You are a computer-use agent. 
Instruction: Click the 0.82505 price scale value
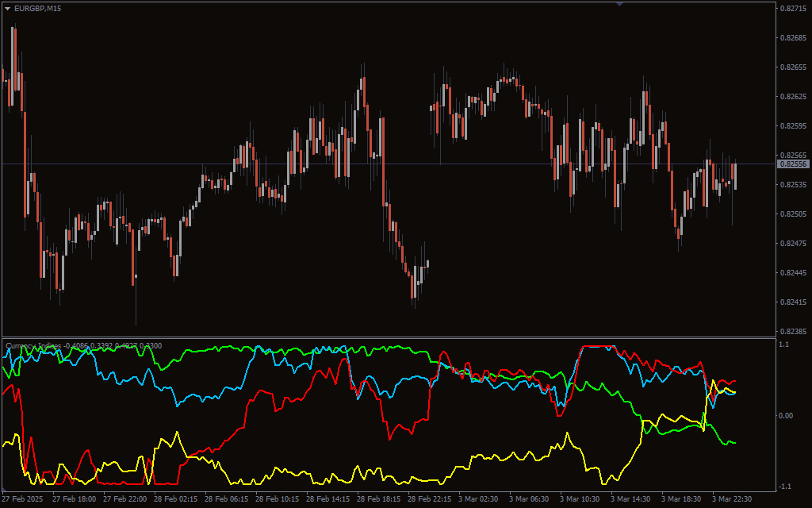pos(793,214)
